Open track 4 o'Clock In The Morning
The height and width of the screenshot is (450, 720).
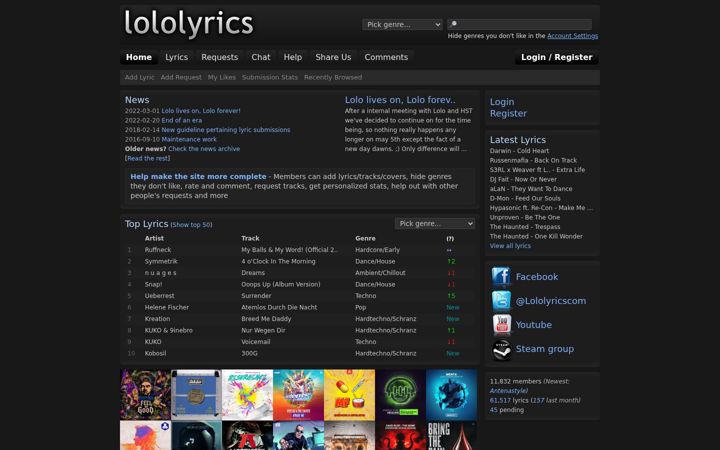278,261
